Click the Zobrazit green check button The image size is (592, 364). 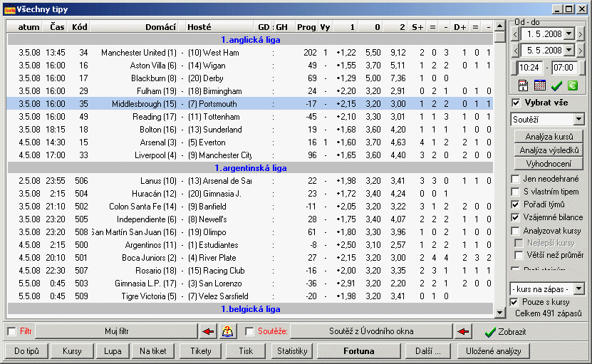505,332
